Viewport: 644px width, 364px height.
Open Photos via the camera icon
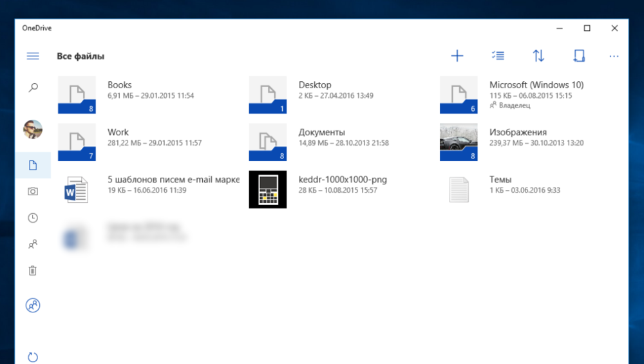[x=33, y=191]
